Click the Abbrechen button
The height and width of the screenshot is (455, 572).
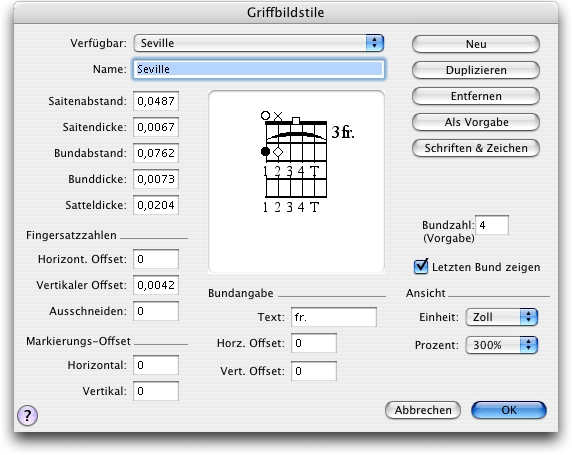click(x=423, y=410)
